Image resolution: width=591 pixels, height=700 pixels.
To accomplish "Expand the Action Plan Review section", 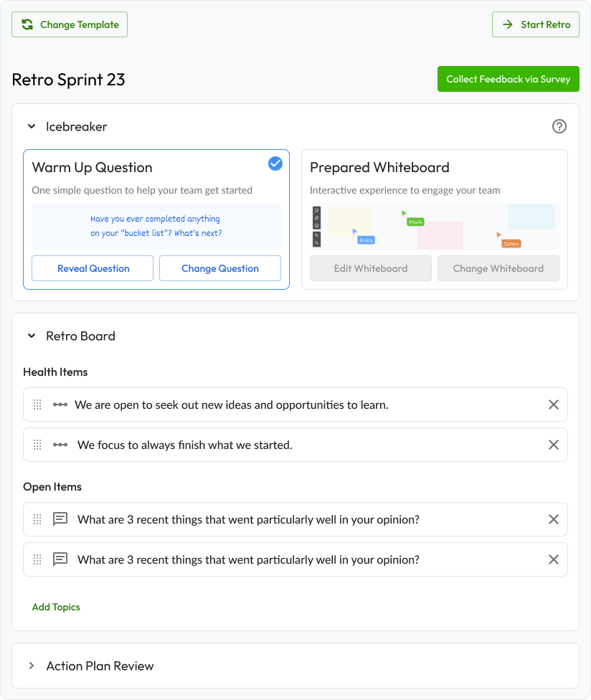I will [32, 666].
